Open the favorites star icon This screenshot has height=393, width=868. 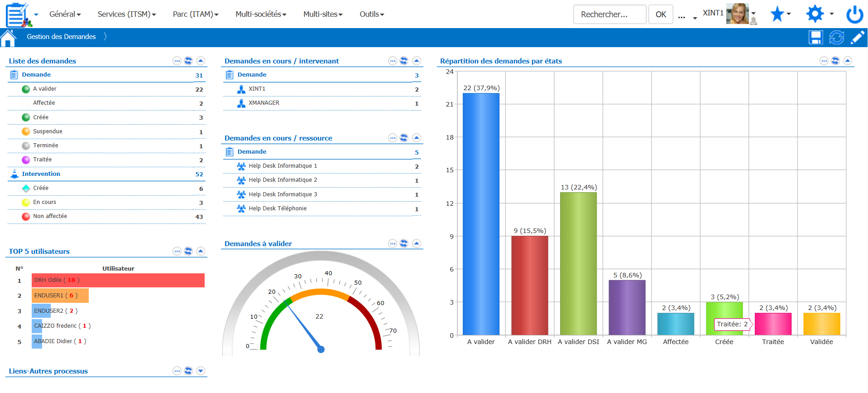tap(777, 15)
